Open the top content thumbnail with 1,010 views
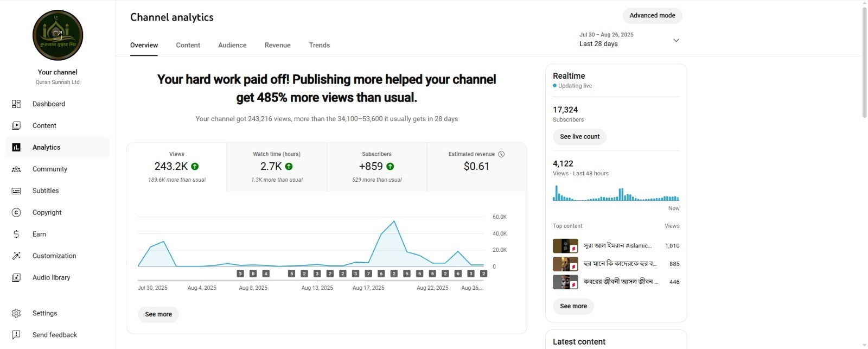868x349 pixels. (x=565, y=246)
